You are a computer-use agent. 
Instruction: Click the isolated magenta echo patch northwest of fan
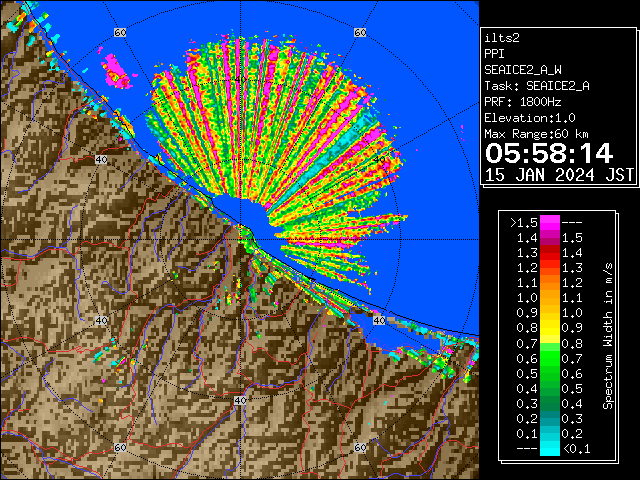(116, 71)
